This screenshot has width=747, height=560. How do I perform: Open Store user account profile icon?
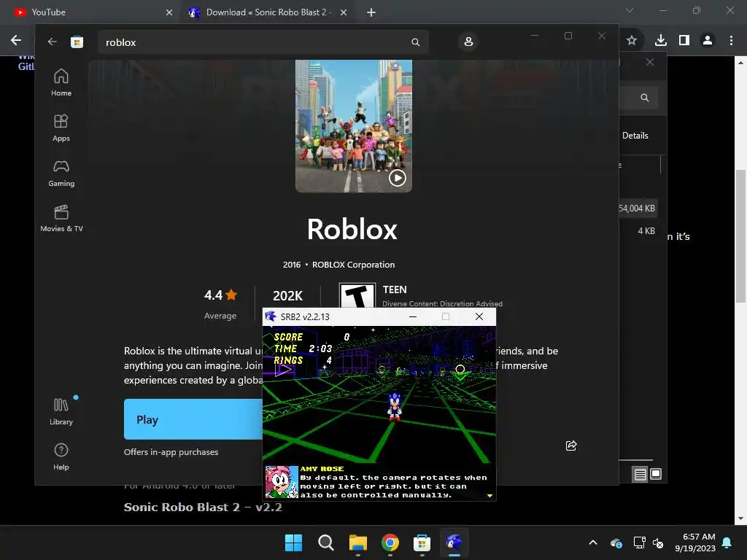point(468,42)
